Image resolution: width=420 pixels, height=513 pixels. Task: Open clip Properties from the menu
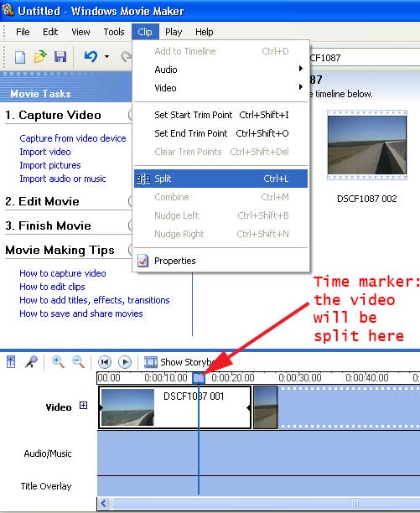(220, 261)
